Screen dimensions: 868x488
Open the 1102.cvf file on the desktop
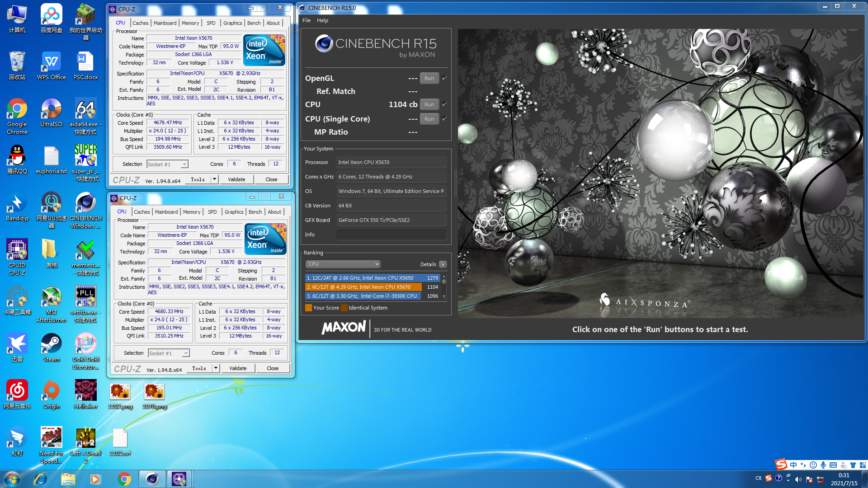[x=120, y=442]
